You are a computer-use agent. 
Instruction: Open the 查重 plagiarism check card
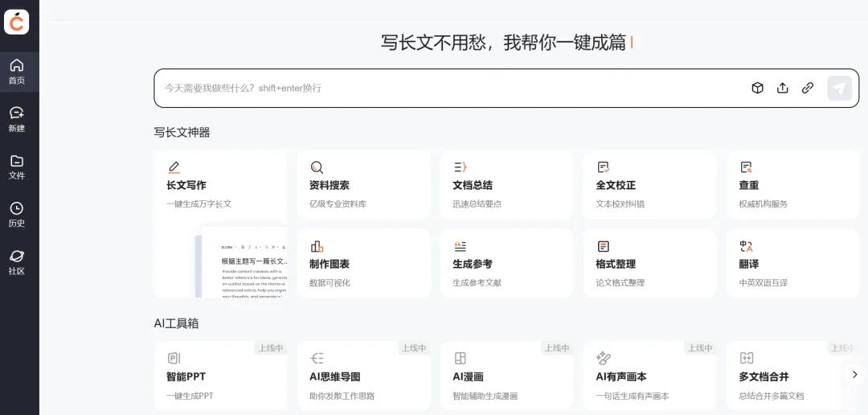click(x=792, y=185)
